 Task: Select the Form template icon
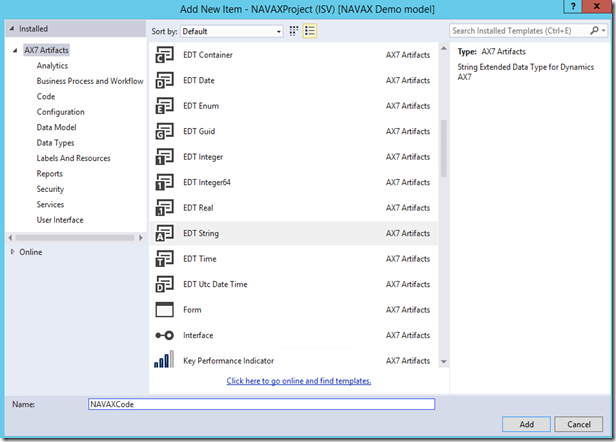[164, 310]
